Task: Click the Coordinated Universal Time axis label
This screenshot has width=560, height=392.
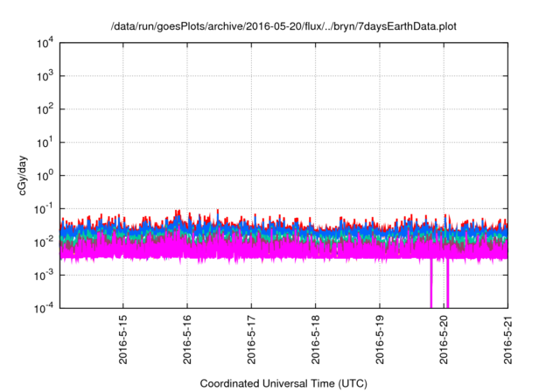Action: 283,384
